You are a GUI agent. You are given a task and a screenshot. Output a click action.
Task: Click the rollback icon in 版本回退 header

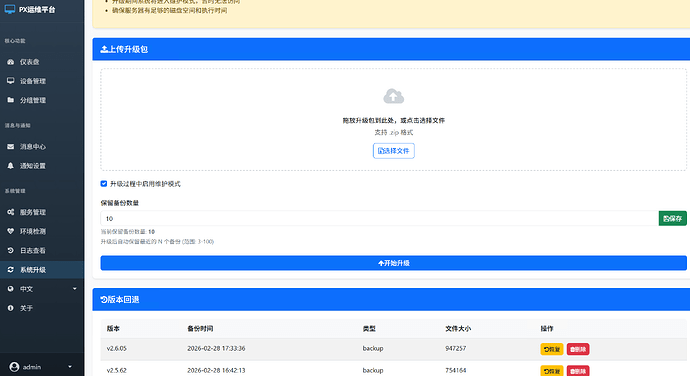coord(104,300)
